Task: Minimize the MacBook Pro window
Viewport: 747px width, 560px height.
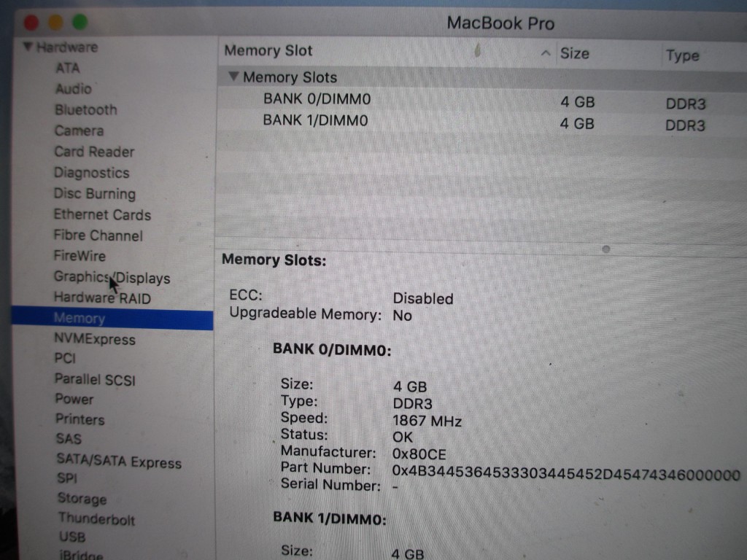Action: [x=55, y=23]
